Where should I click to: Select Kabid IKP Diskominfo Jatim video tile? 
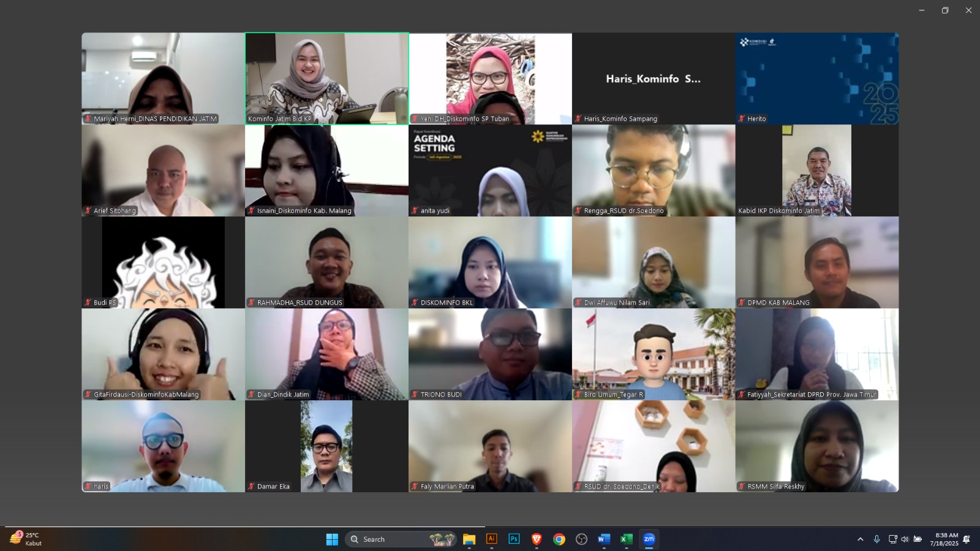click(817, 170)
